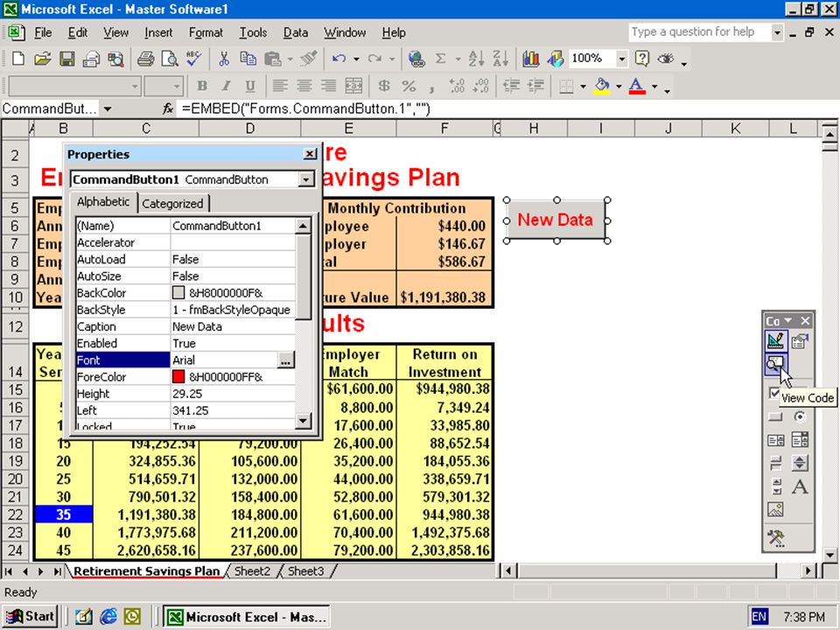Launch Internet Explorer from Quick Launch
The image size is (840, 630).
point(108,617)
